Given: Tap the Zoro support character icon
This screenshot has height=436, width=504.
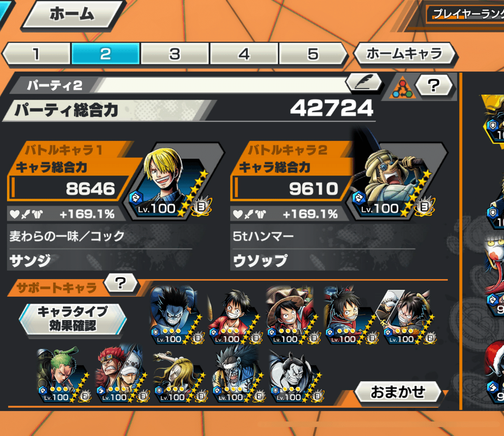Looking at the screenshot, I should click(63, 374).
